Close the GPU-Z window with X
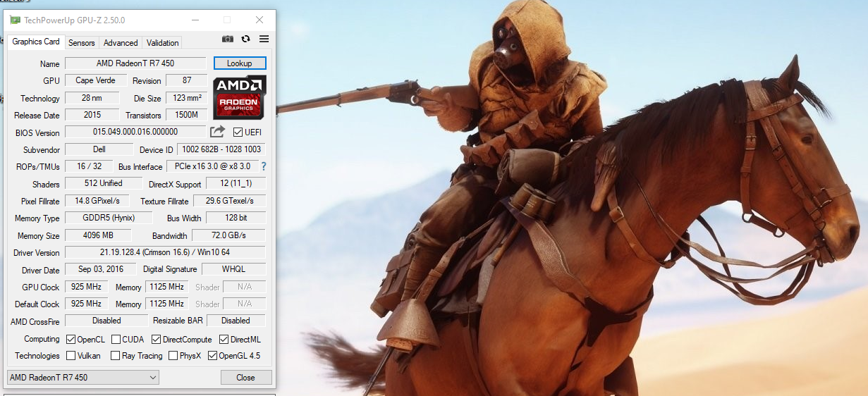The width and height of the screenshot is (868, 396). point(259,20)
